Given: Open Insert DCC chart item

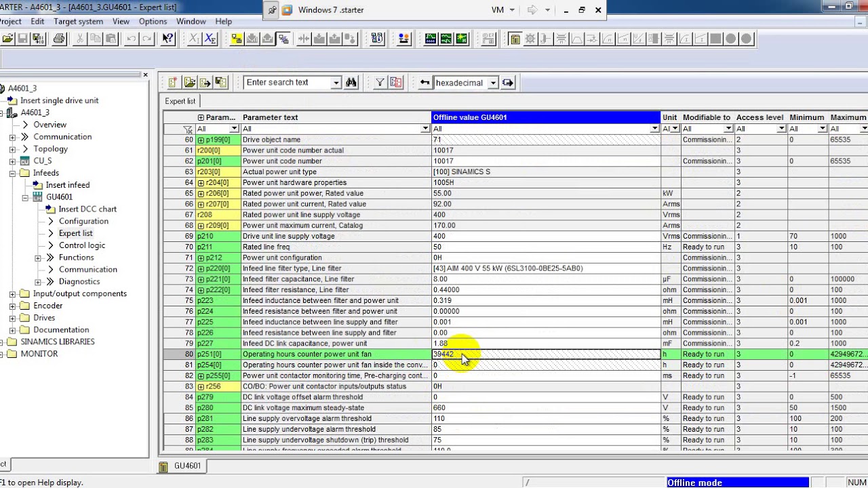Looking at the screenshot, I should coord(87,209).
